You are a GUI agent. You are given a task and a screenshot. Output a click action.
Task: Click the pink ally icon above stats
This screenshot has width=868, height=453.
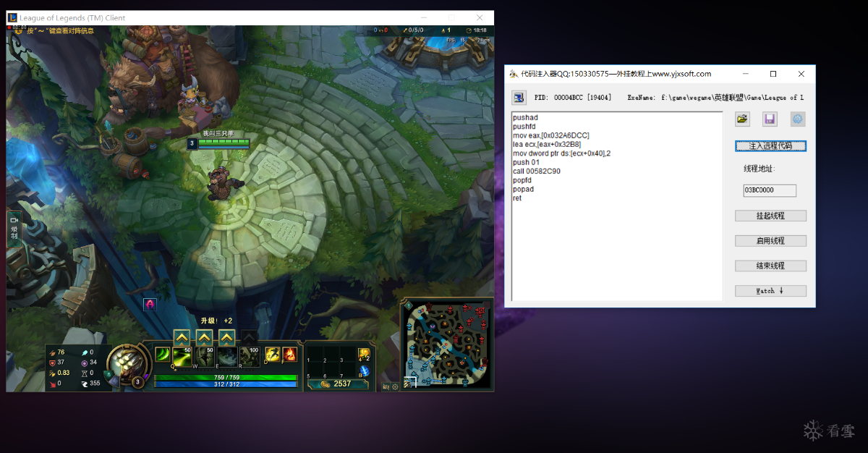click(x=150, y=305)
